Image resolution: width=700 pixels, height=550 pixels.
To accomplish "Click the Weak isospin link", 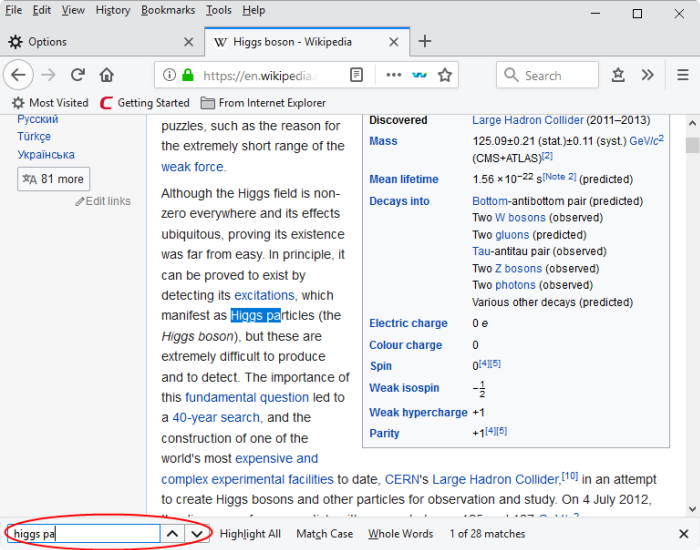I will click(x=404, y=388).
